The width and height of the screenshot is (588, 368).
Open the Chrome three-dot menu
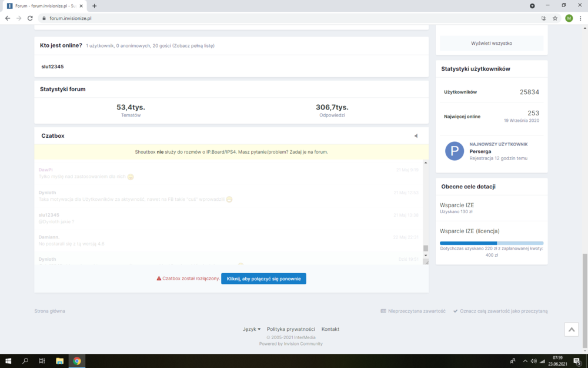point(580,18)
